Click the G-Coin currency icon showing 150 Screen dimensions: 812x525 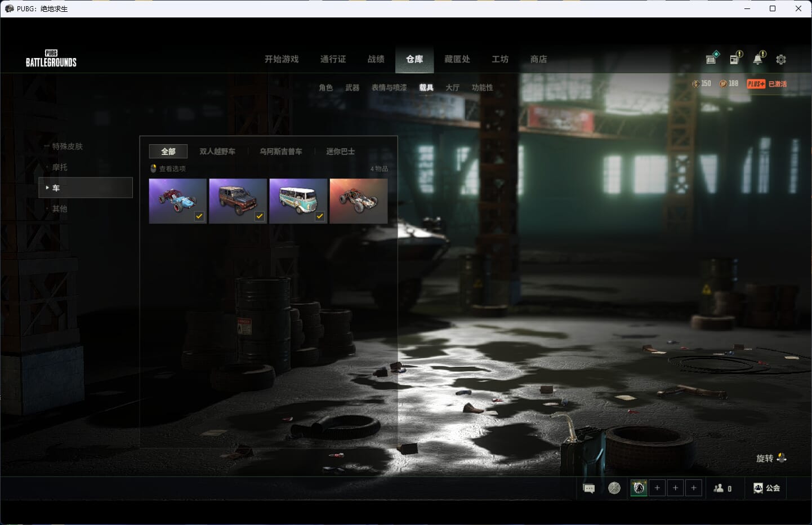click(695, 84)
